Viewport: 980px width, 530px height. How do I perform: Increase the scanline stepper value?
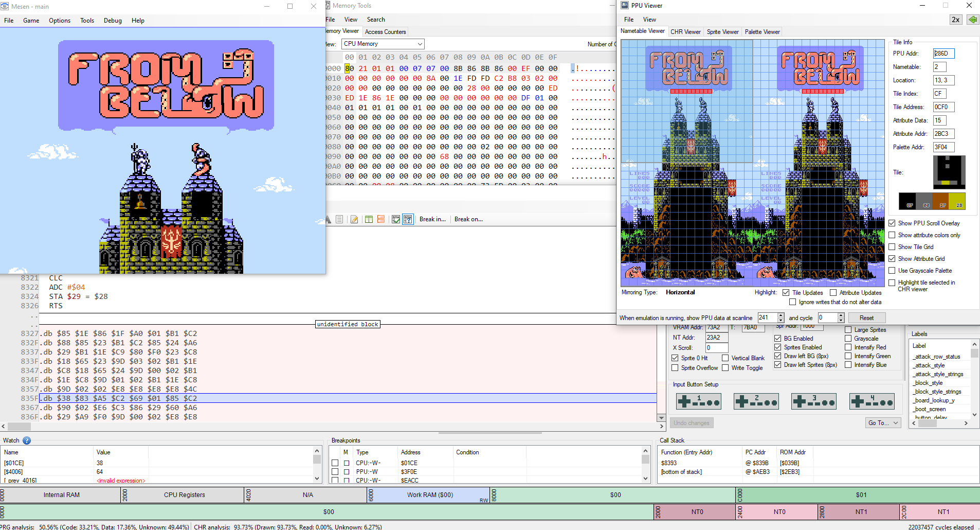point(781,315)
